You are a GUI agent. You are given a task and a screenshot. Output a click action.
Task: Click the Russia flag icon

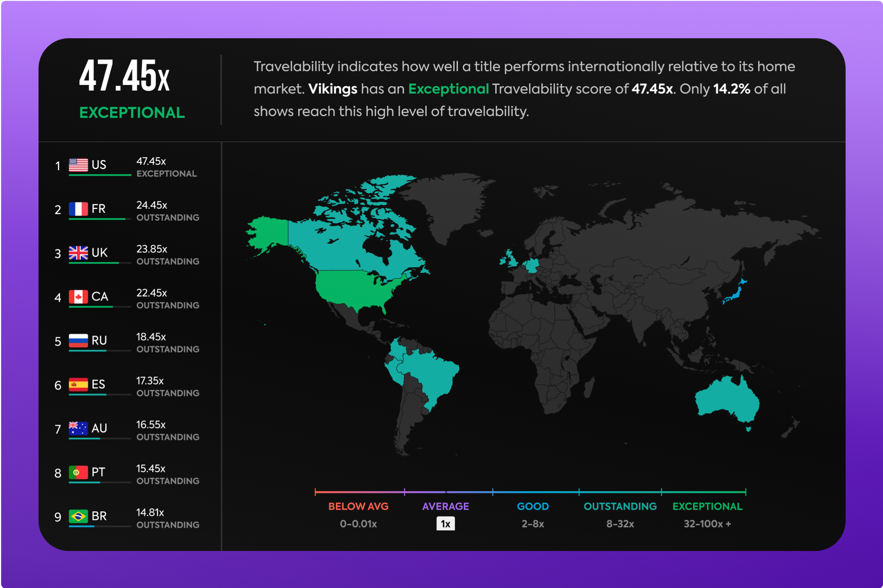79,340
